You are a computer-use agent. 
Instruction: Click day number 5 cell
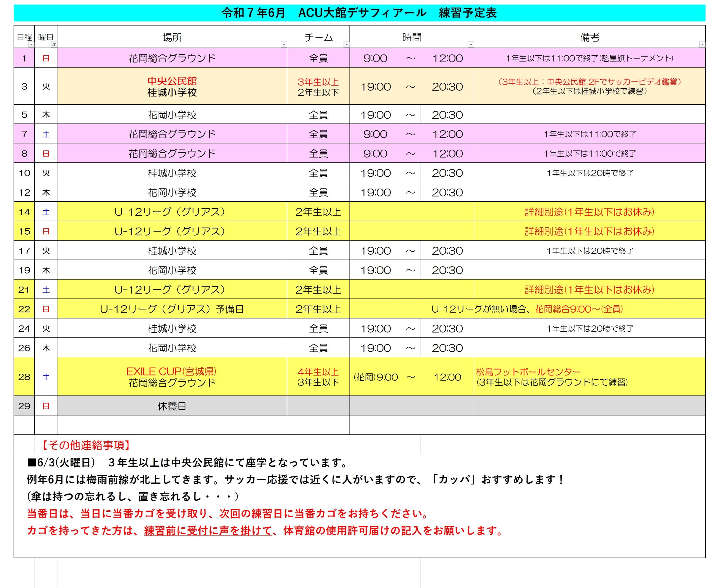tap(24, 114)
